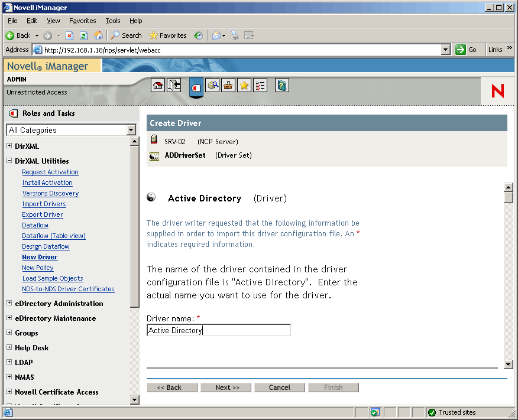Open the iManager Help book icon
This screenshot has height=420, width=518.
point(281,85)
